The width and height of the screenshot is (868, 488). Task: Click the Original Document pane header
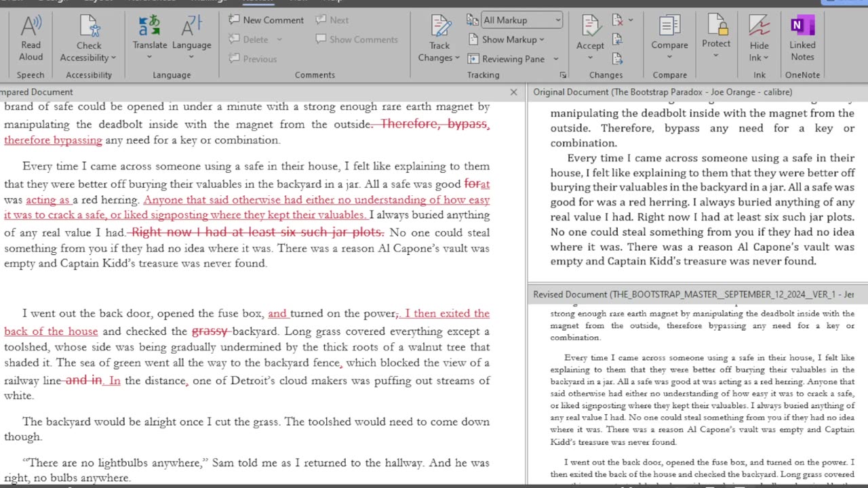pyautogui.click(x=698, y=92)
